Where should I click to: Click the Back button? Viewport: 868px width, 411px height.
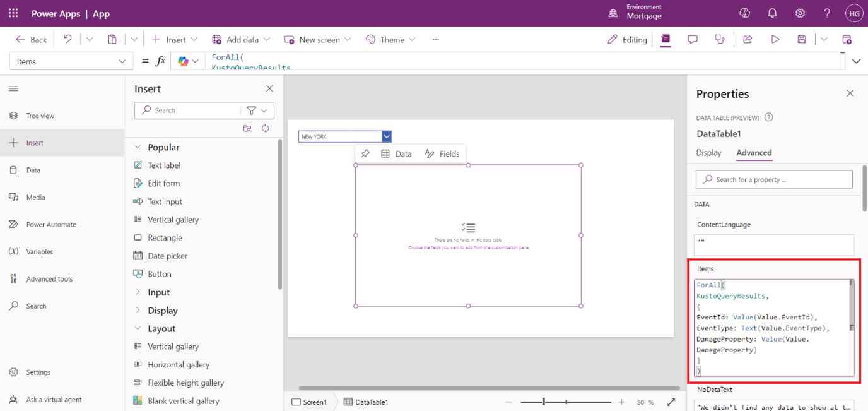click(x=31, y=39)
